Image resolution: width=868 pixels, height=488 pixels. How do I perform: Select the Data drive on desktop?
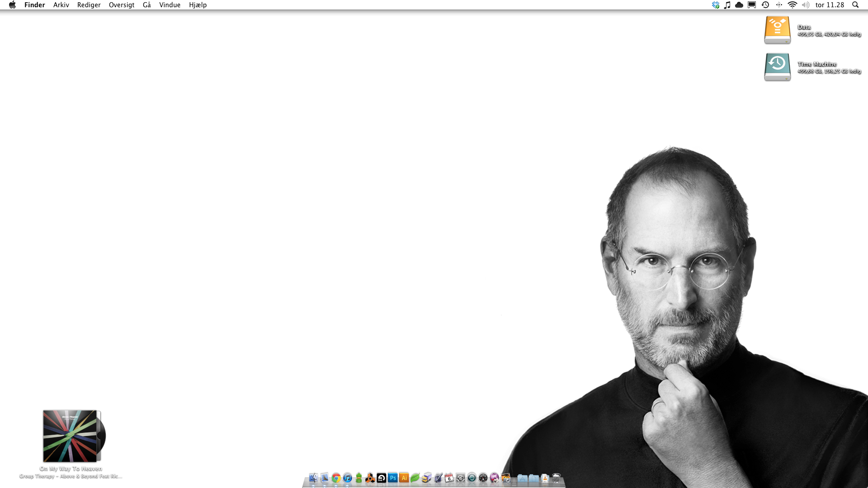777,30
